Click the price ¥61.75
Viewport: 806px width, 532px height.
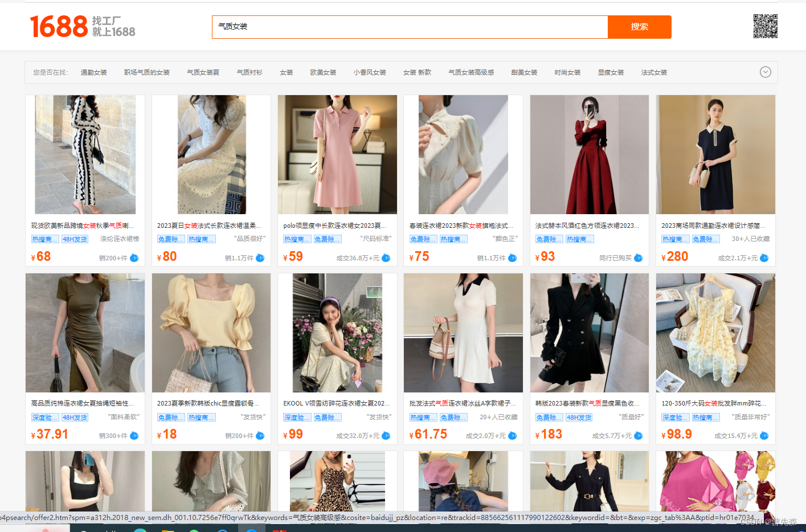[428, 435]
